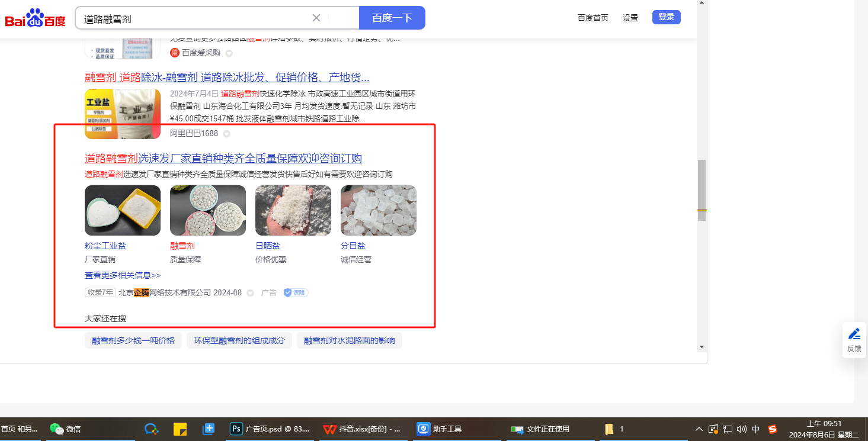Click the scrollbar up arrow
Screen dimensions: 868x441
(x=702, y=2)
